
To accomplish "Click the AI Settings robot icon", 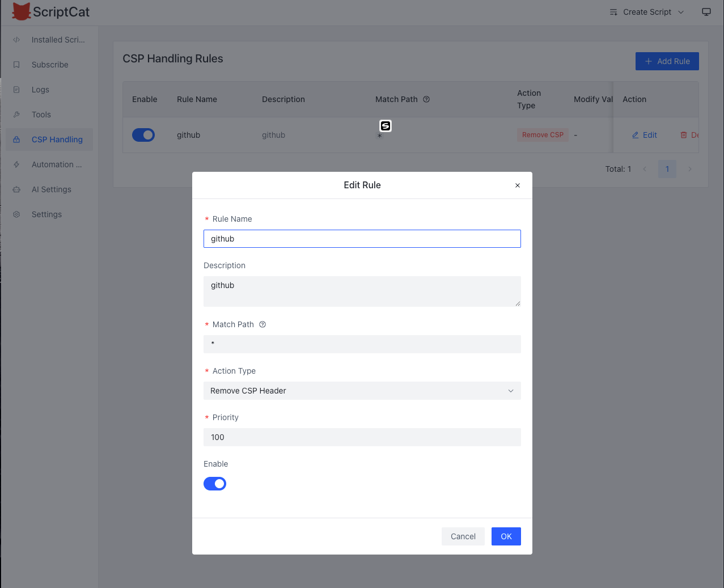I will click(16, 189).
